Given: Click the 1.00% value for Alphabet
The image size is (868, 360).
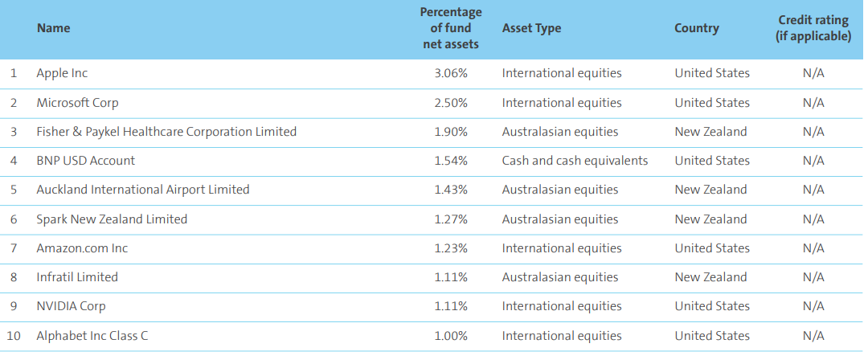Looking at the screenshot, I should pyautogui.click(x=450, y=336).
